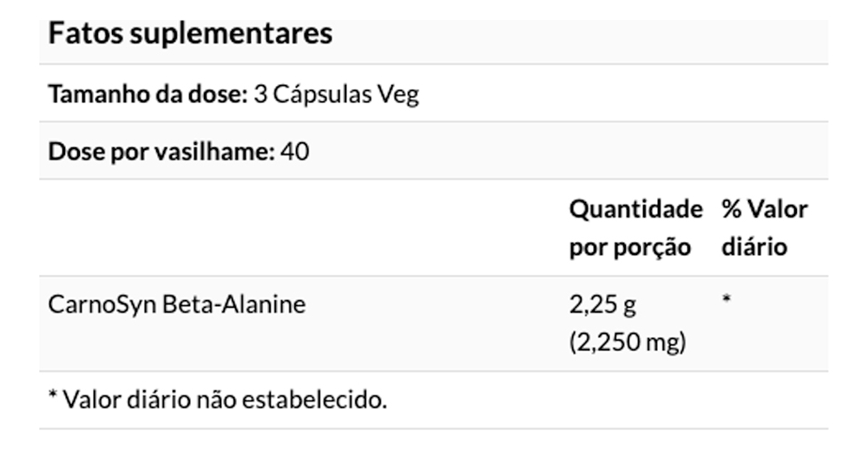Select the word "Veg" in the dose row
The image size is (868, 450).
click(398, 94)
